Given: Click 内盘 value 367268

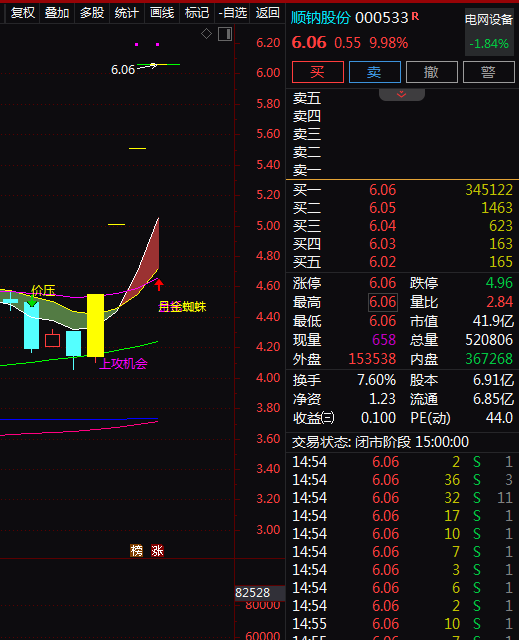Looking at the screenshot, I should (489, 359).
